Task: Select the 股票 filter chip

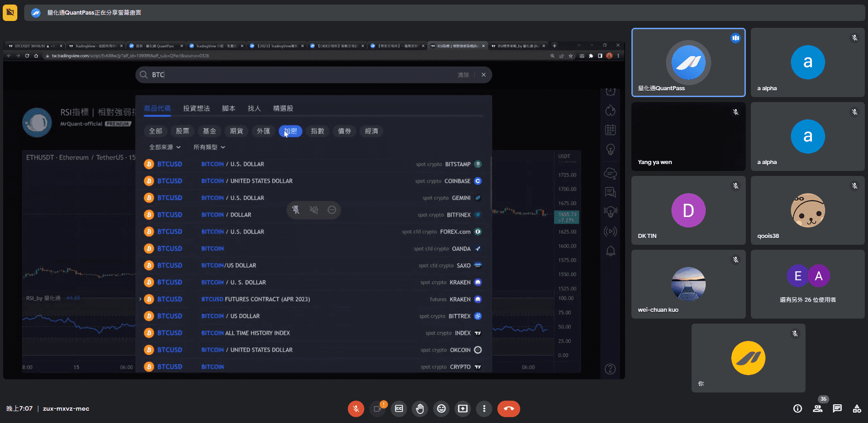Action: point(183,131)
